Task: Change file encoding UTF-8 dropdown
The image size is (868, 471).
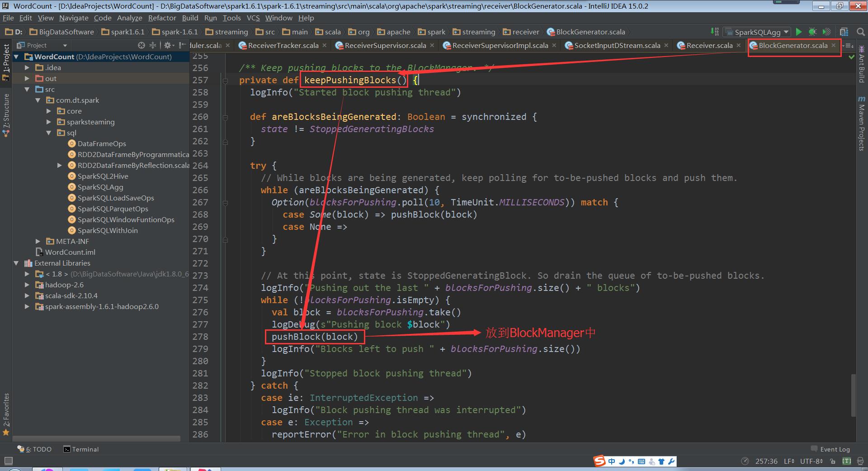Action: click(x=811, y=461)
